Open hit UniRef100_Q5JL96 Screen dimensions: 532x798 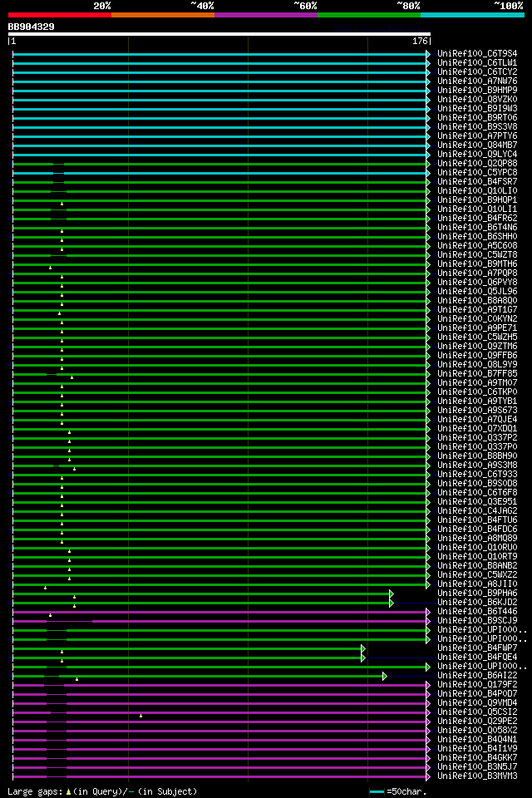477,292
